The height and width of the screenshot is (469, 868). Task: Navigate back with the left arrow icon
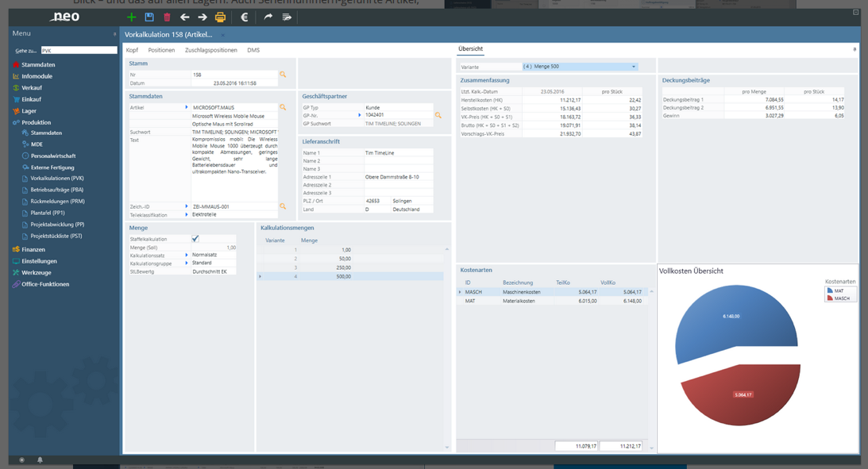click(x=184, y=17)
